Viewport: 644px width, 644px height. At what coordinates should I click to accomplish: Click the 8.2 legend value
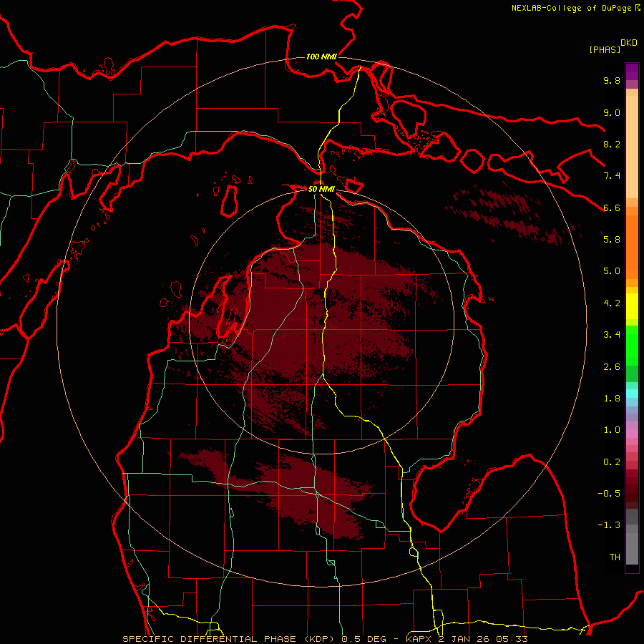coord(612,144)
